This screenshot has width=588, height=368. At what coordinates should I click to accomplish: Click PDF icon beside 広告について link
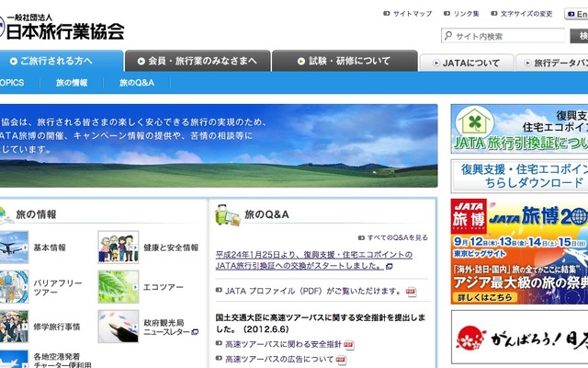341,360
